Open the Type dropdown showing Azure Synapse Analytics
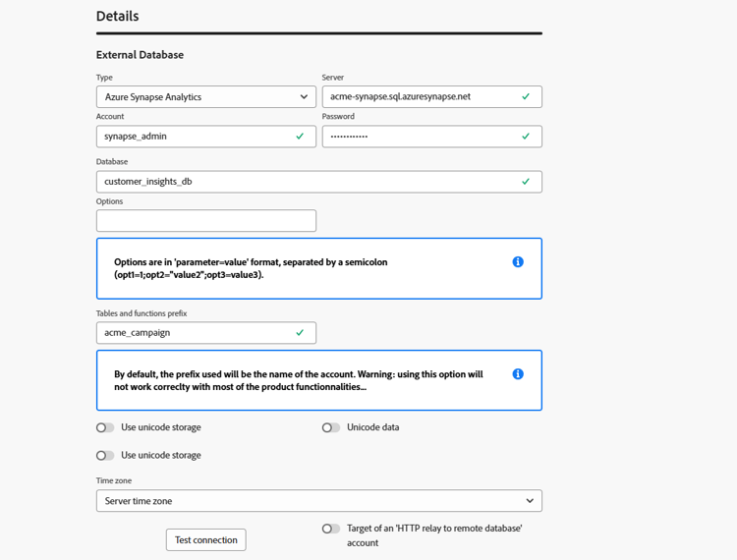 pyautogui.click(x=206, y=97)
